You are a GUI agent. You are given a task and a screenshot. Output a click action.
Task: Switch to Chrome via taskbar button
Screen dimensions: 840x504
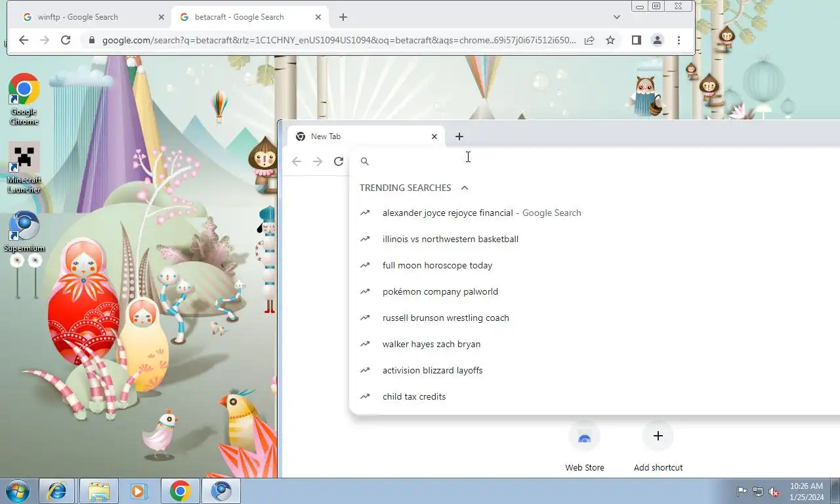[x=180, y=491]
